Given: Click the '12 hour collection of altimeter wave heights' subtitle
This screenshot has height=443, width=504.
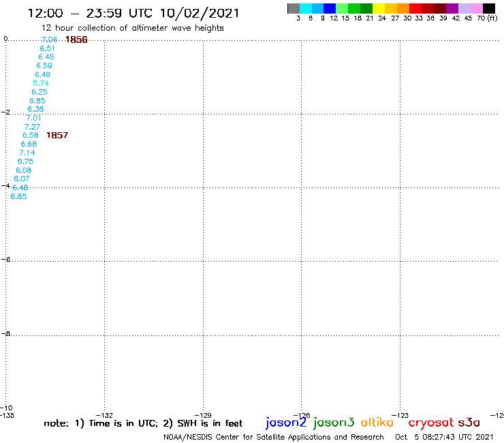Looking at the screenshot, I should [x=132, y=28].
